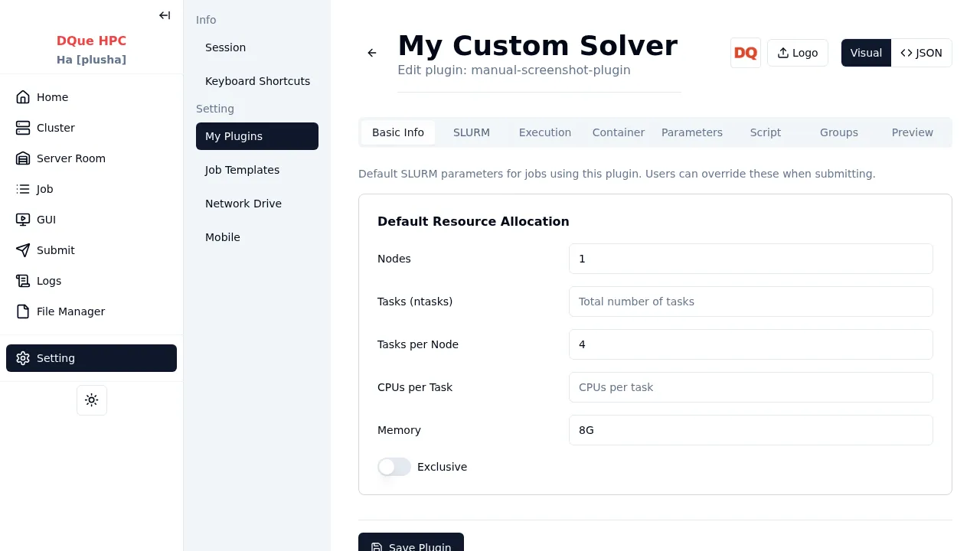Click the GUI monitor icon

(23, 220)
